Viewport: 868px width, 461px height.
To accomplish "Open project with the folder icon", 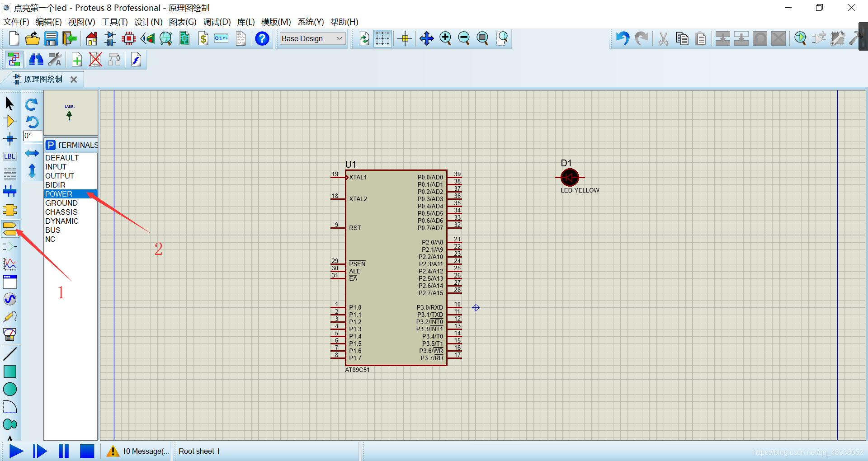I will point(32,38).
